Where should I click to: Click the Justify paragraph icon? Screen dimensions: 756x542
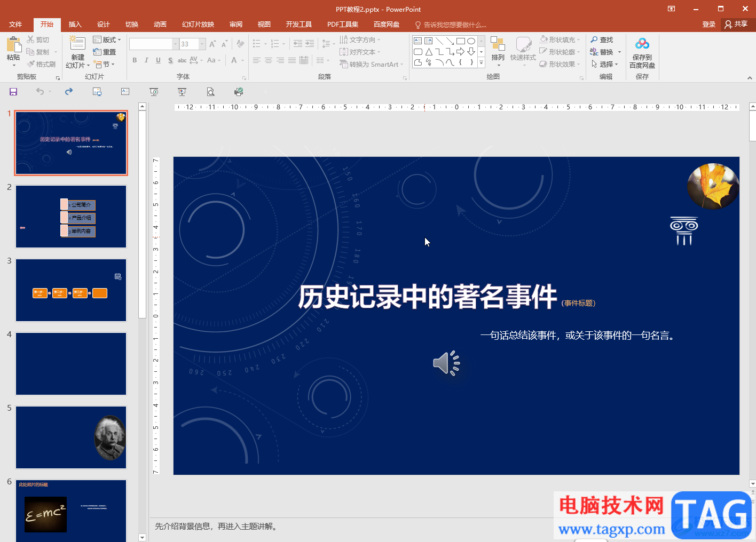pyautogui.click(x=292, y=61)
